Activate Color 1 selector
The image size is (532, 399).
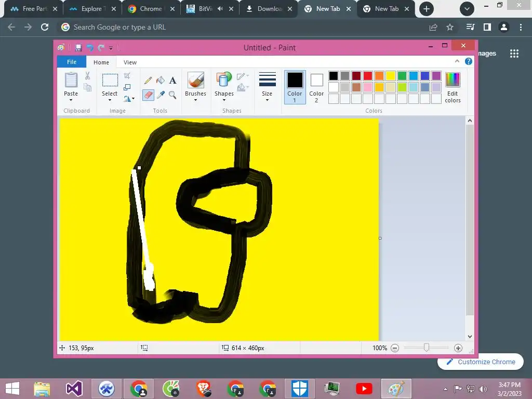coord(295,87)
